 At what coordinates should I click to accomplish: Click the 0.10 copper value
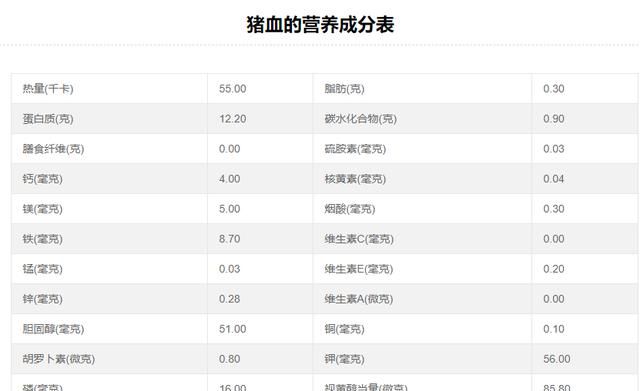pyautogui.click(x=554, y=329)
